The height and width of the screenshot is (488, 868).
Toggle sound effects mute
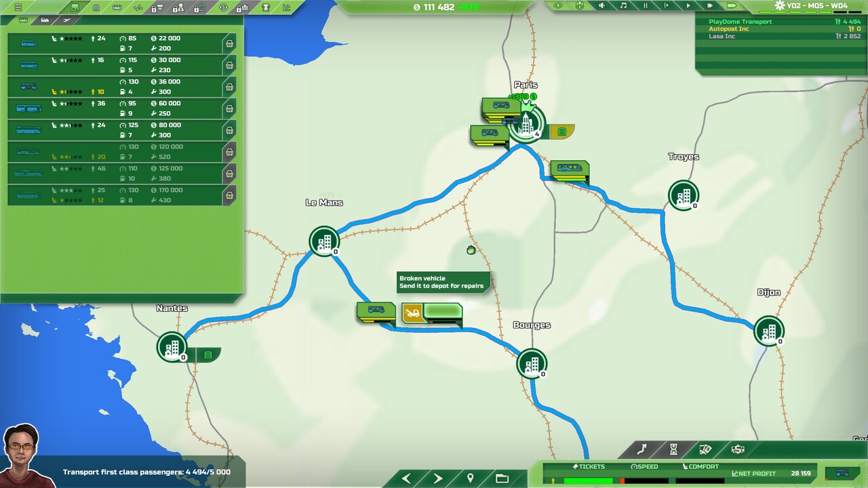coord(601,5)
